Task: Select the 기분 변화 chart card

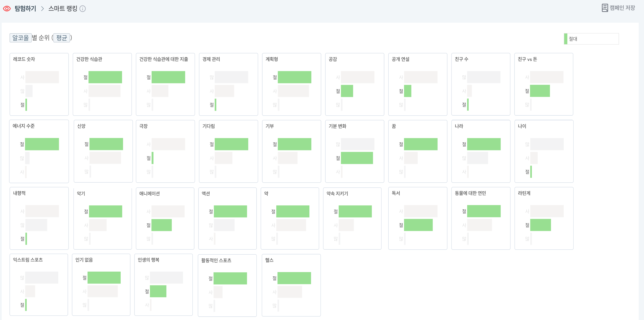Action: [354, 151]
